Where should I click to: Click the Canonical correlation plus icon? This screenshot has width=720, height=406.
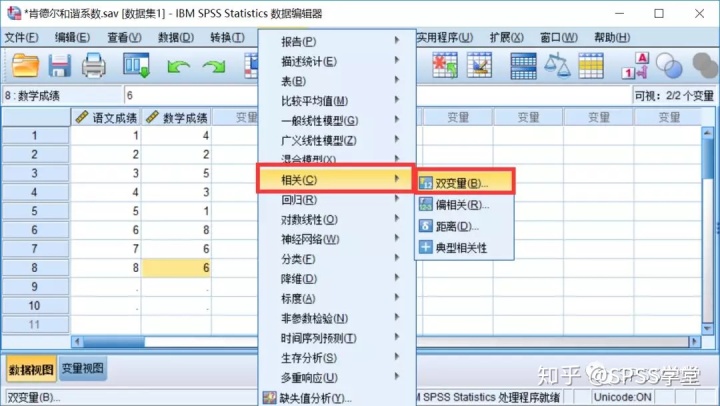426,247
